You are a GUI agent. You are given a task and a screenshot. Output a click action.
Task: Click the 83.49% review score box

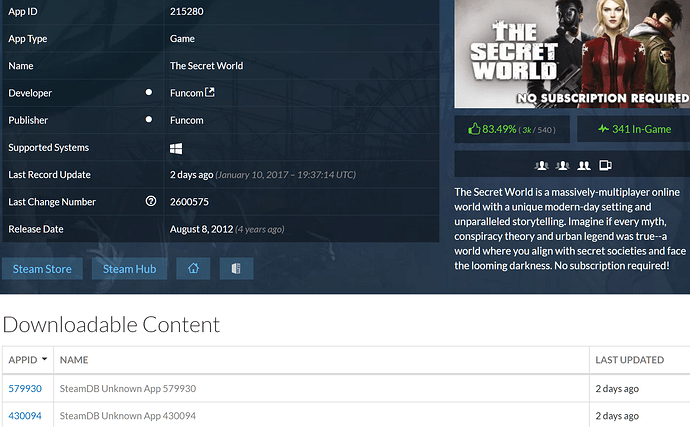pyautogui.click(x=512, y=129)
